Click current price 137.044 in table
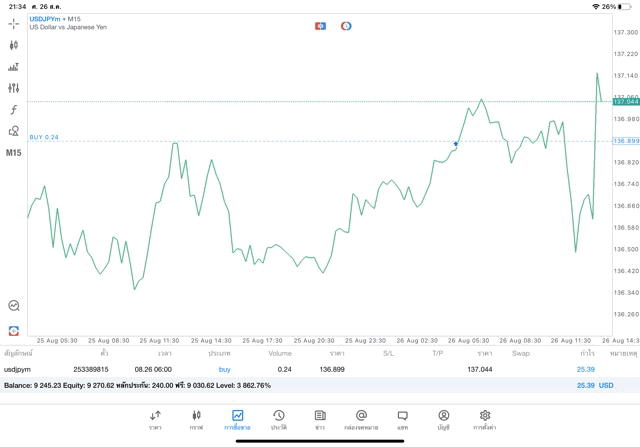The width and height of the screenshot is (640, 447). [x=480, y=369]
